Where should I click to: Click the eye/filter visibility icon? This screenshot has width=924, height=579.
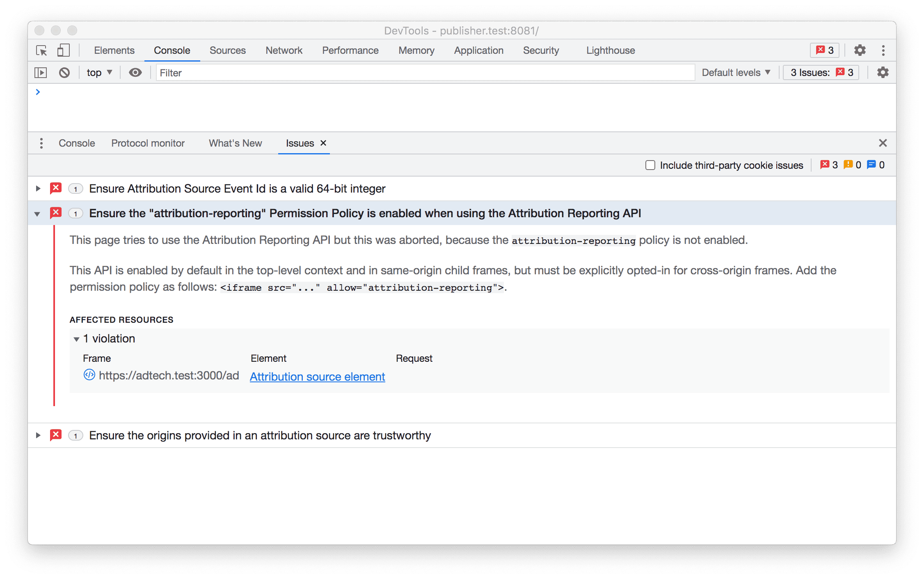[x=137, y=72]
